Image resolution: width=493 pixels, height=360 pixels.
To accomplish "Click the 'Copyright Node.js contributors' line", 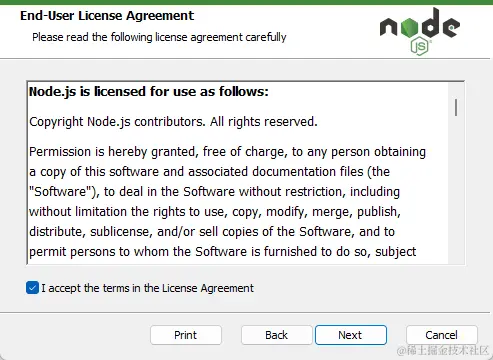I will click(173, 122).
